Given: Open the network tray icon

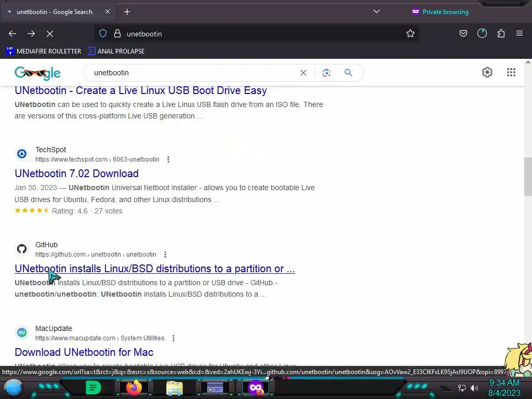Looking at the screenshot, I should 462,388.
